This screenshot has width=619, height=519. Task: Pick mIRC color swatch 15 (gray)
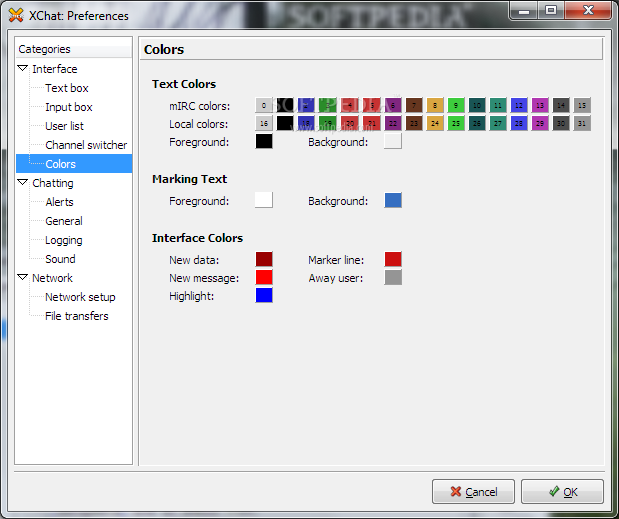pyautogui.click(x=582, y=105)
